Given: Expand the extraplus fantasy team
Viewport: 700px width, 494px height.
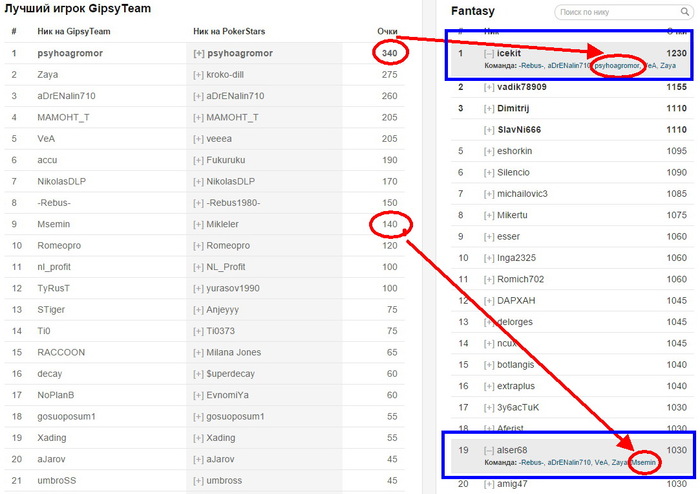Looking at the screenshot, I should pos(489,386).
